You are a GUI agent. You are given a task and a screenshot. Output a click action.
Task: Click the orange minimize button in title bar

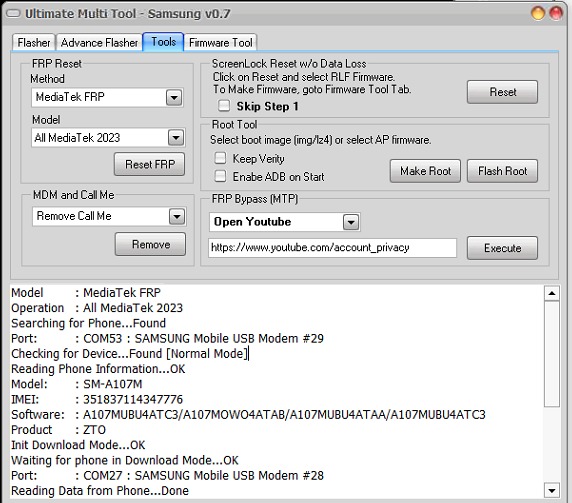tap(538, 13)
